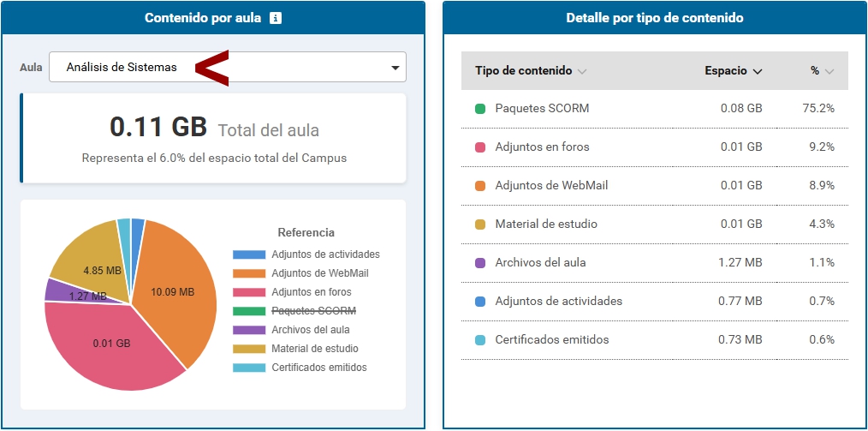Viewport: 868px width, 431px height.
Task: Click the Archivos del aula legend color box
Action: pos(248,330)
